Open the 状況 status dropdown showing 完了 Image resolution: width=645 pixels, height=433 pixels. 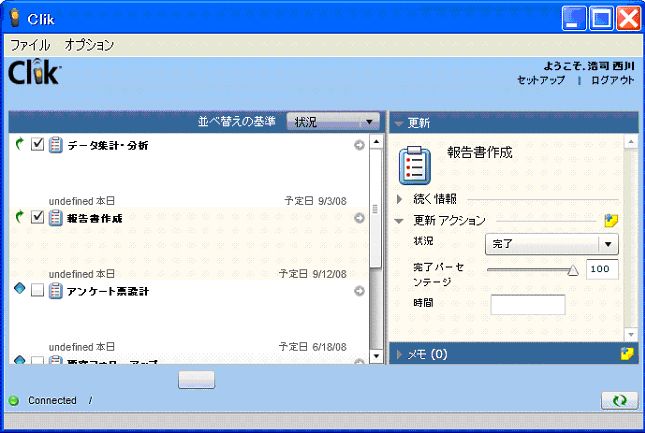click(x=552, y=244)
